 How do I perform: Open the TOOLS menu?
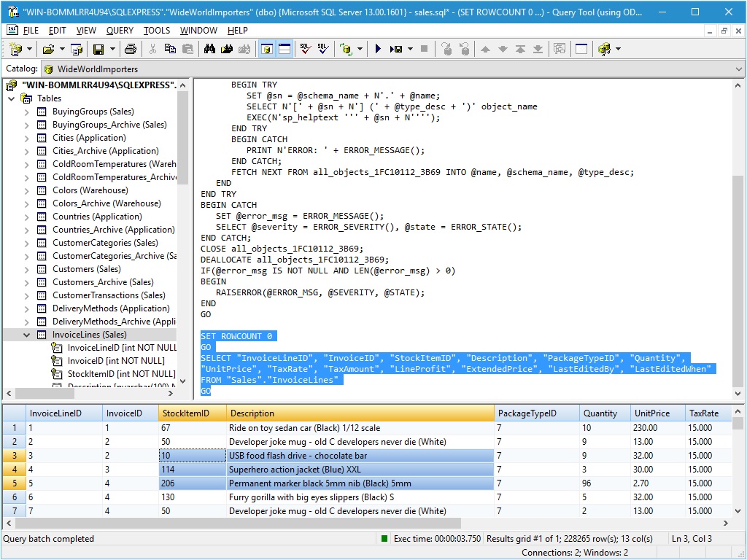(x=156, y=31)
